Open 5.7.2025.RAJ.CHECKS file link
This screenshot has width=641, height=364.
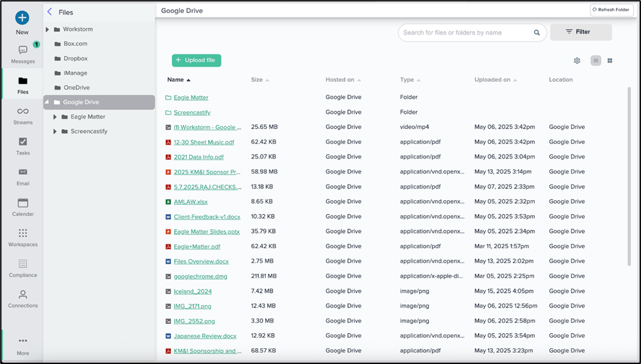[x=208, y=187]
